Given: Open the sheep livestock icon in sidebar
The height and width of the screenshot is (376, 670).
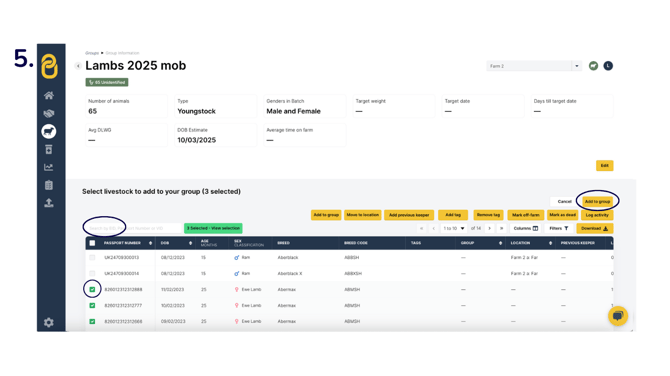Looking at the screenshot, I should point(49,131).
